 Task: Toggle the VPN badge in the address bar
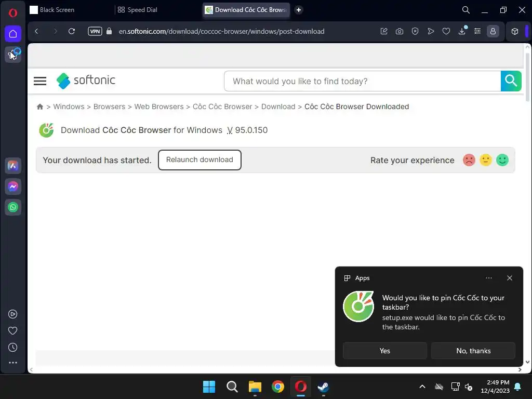pos(95,31)
